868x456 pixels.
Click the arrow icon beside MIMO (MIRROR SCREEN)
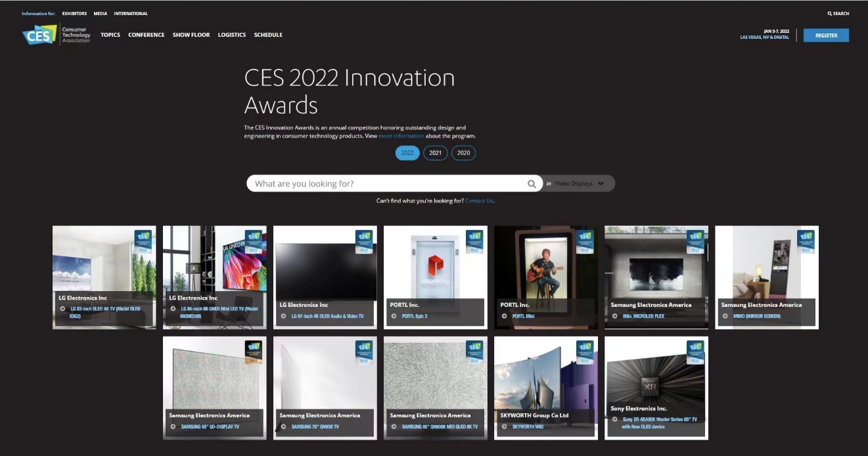(x=725, y=316)
